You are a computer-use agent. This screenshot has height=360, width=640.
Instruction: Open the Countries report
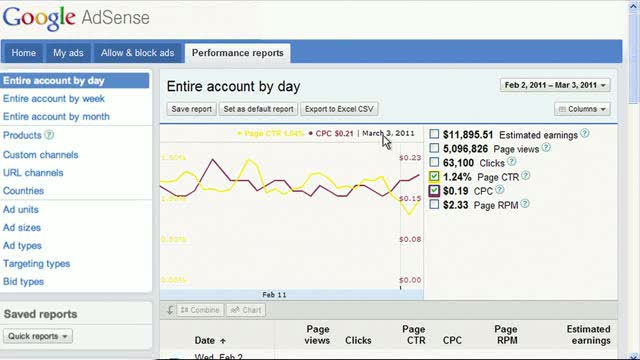click(23, 191)
